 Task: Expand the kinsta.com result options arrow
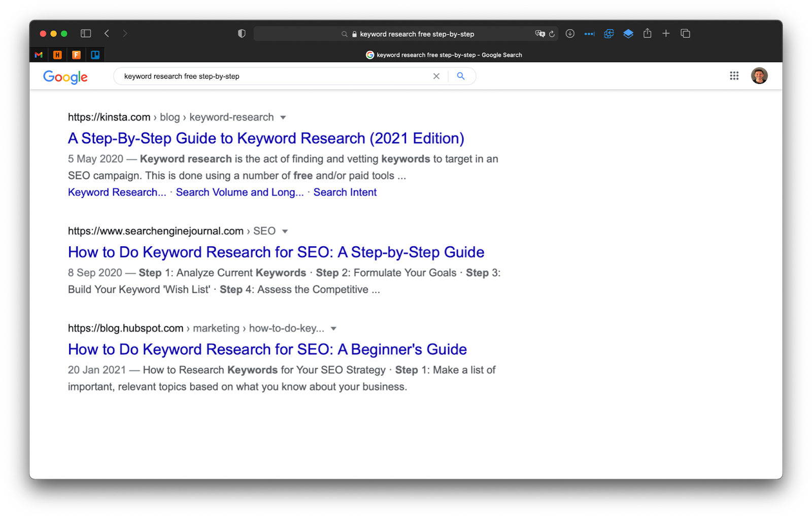(283, 117)
